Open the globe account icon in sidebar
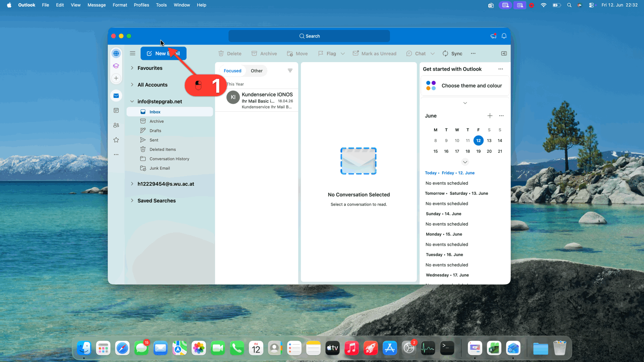Viewport: 644px width, 362px height. point(116,53)
